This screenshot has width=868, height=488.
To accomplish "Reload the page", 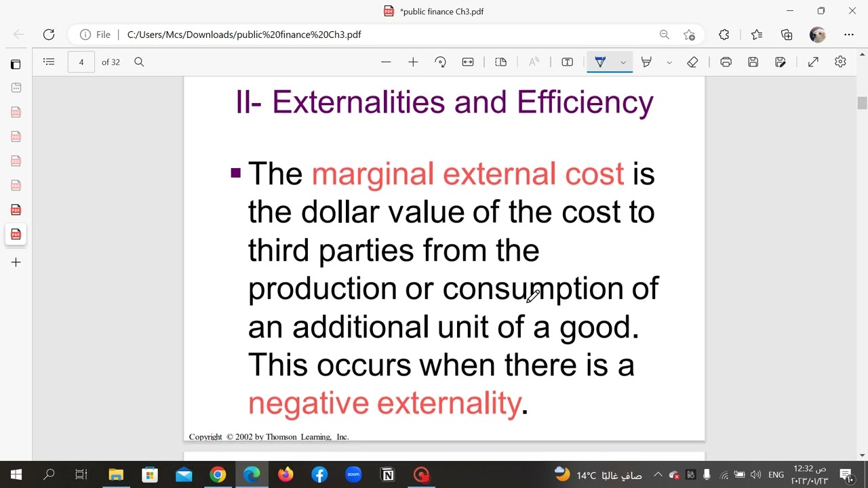I will click(49, 35).
